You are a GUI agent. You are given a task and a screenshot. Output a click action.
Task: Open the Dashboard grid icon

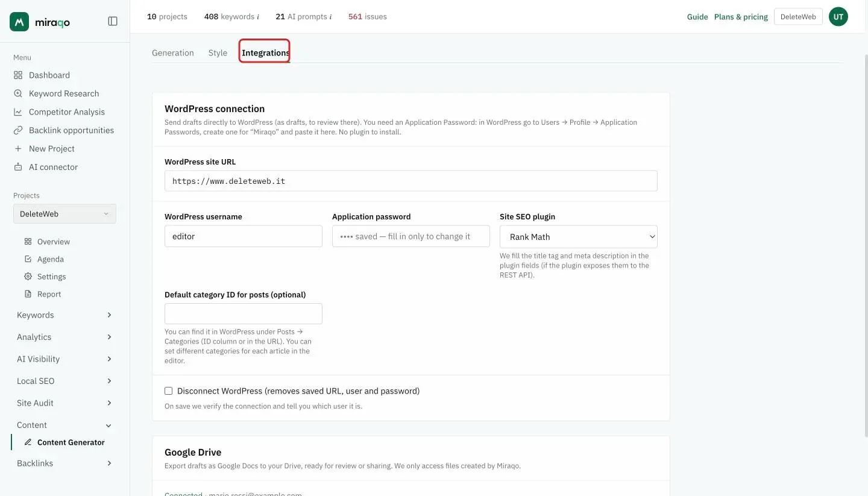click(x=18, y=75)
